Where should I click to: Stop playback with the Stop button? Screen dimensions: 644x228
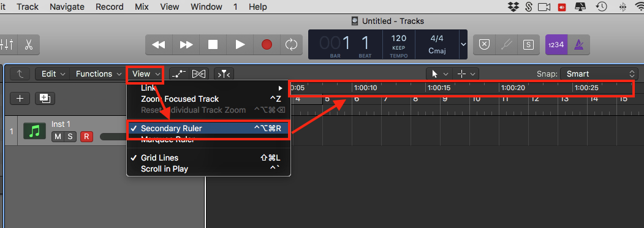[x=213, y=44]
